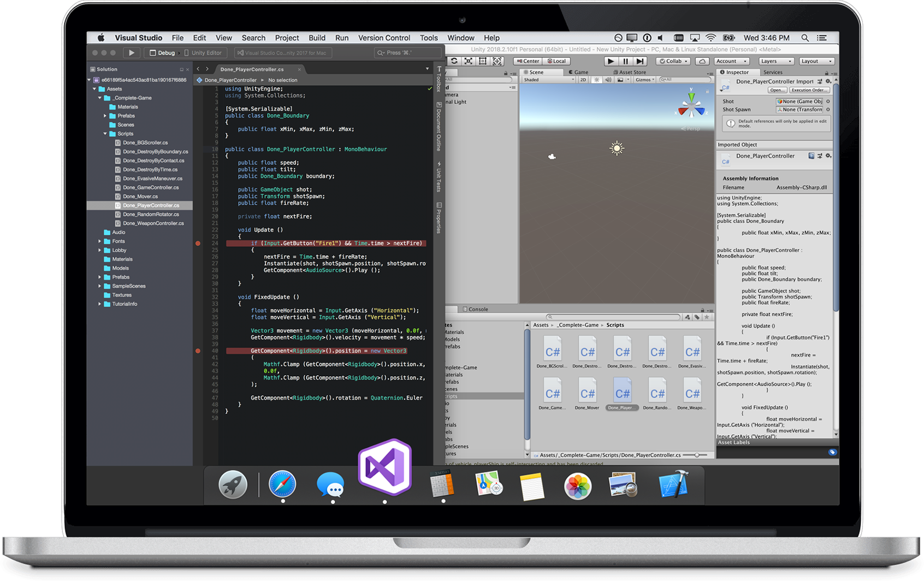
Task: Toggle scene lighting sun icon
Action: tap(597, 80)
